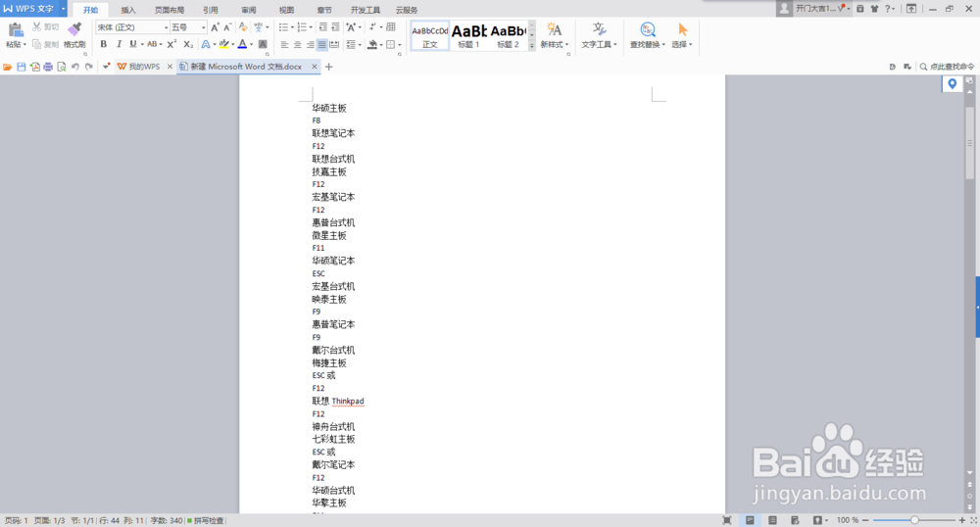Apply the 标题 1 style

[468, 36]
